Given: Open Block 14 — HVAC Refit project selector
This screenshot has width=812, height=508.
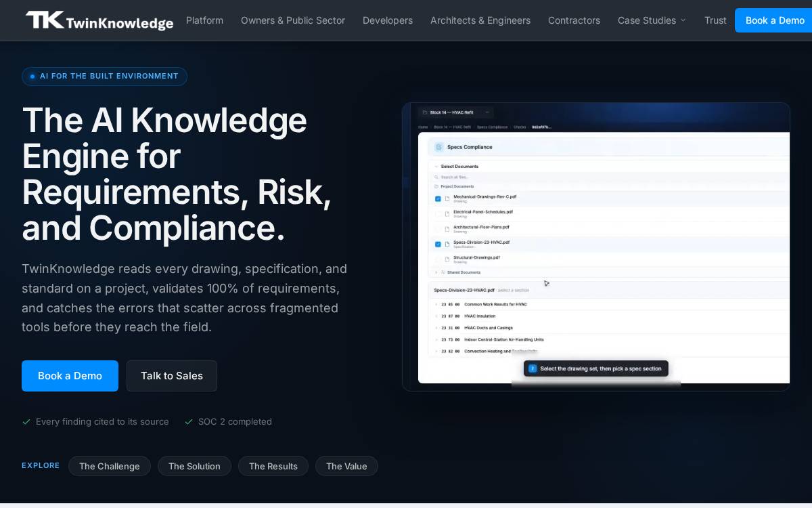Looking at the screenshot, I should pos(455,112).
